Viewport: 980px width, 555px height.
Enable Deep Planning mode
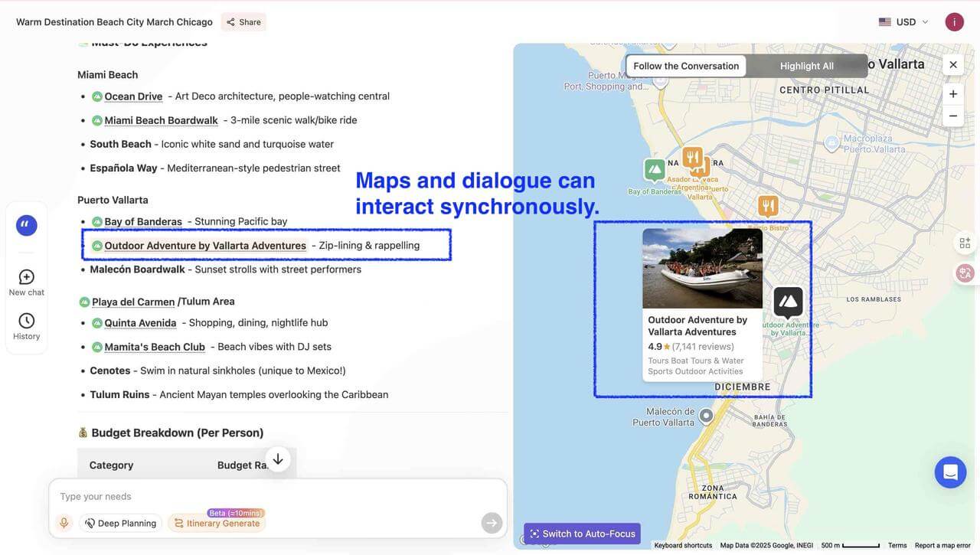click(x=120, y=523)
